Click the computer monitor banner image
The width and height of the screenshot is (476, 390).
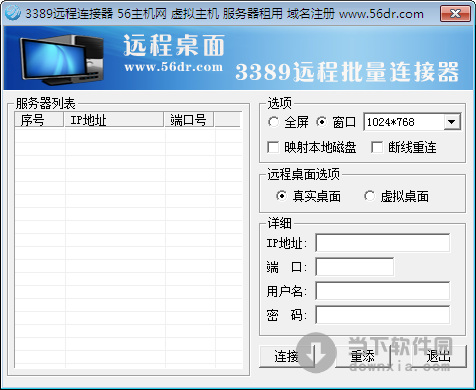[62, 59]
